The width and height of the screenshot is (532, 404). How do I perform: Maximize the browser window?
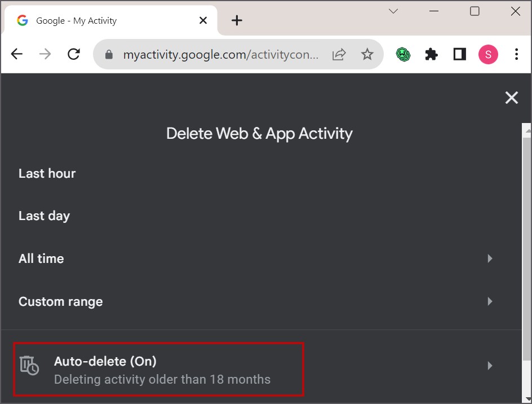(475, 11)
